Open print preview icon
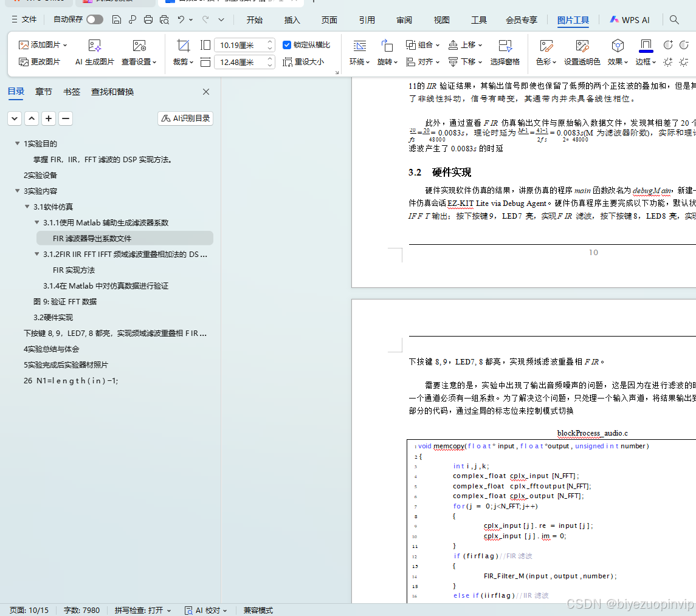696x616 pixels. 164,19
